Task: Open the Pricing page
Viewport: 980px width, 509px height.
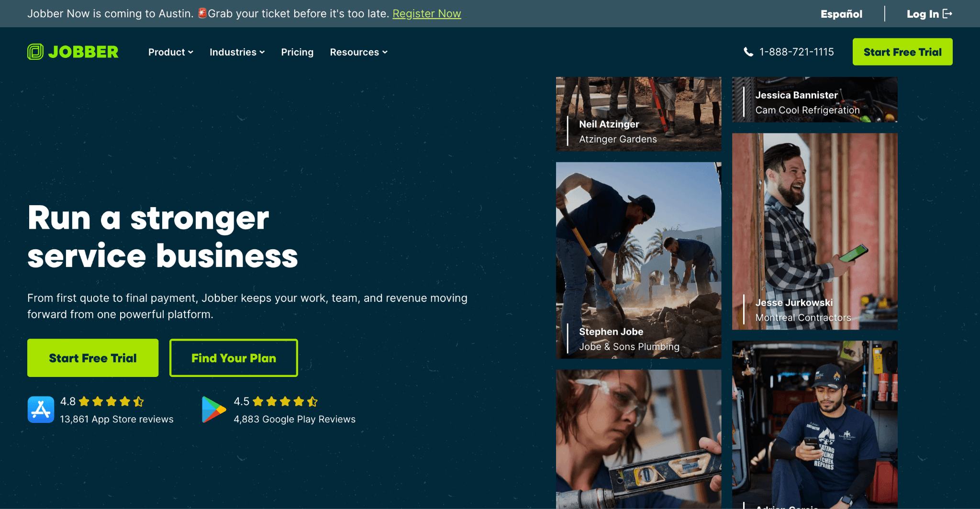Action: pos(297,52)
